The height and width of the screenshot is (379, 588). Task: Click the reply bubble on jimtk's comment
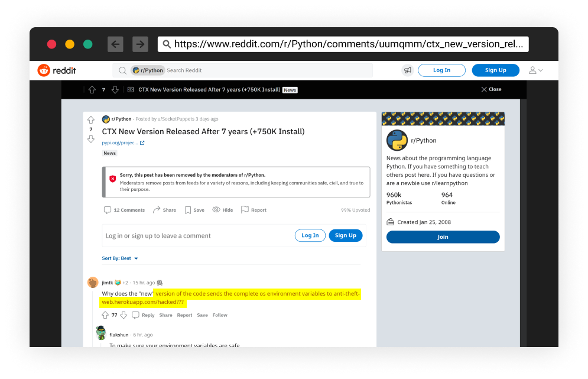click(135, 315)
